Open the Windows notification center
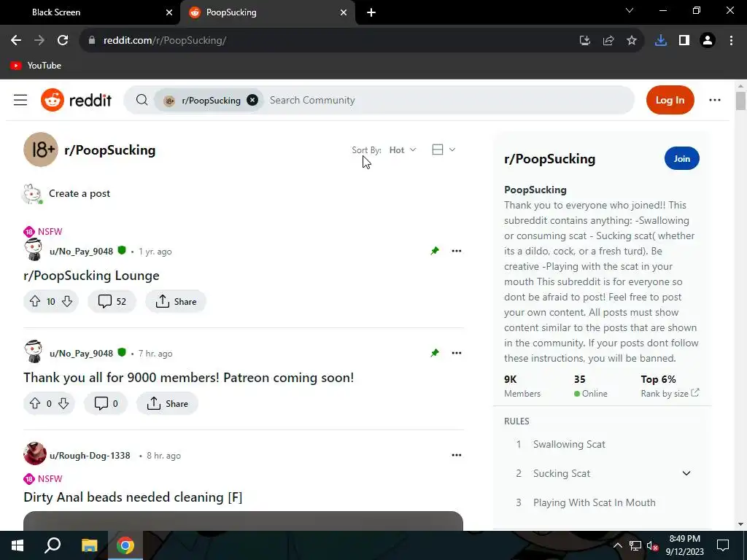 [723, 545]
